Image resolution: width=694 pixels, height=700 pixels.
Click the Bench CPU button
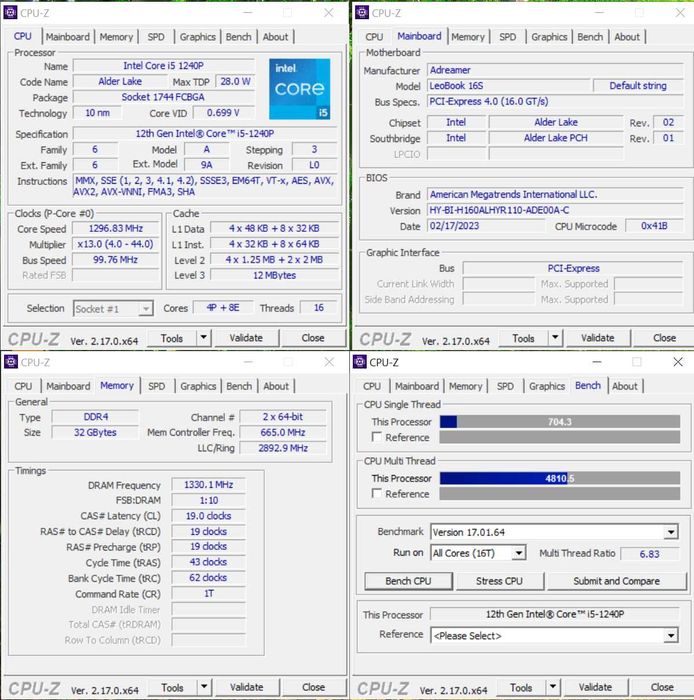(408, 581)
